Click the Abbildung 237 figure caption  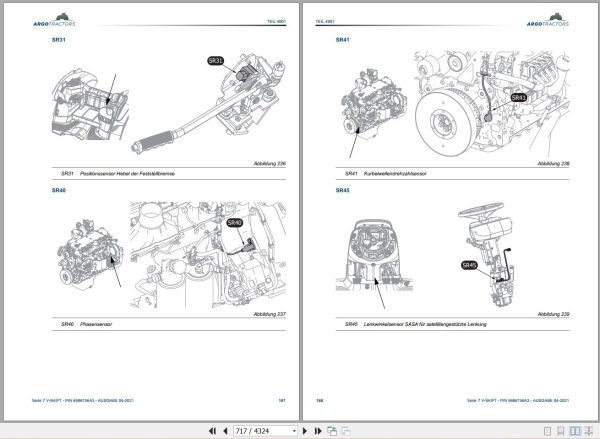[270, 314]
